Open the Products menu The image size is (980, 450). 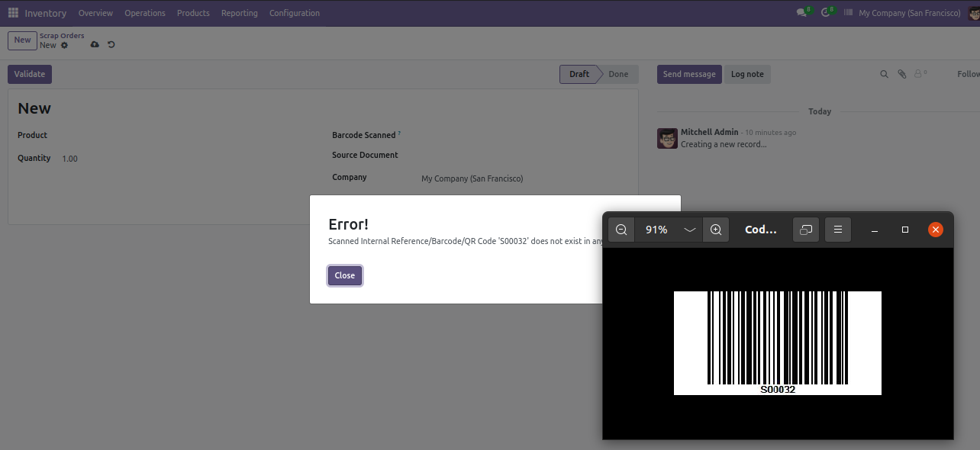(193, 13)
